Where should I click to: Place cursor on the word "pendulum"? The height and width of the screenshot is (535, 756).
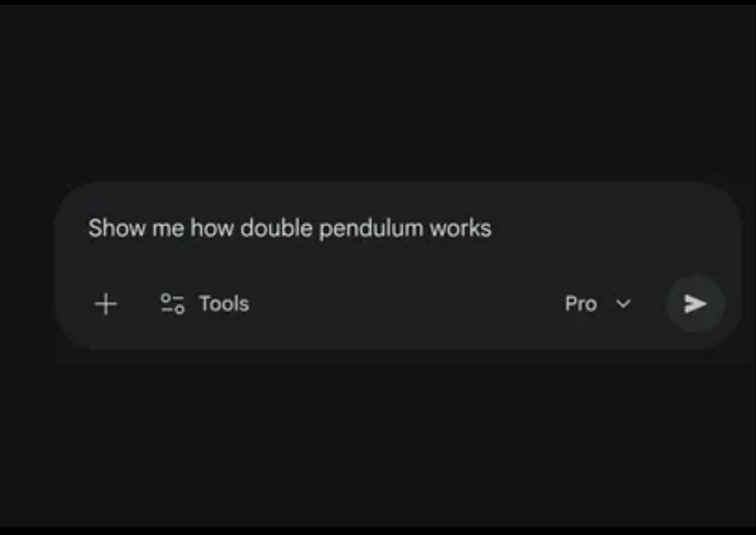(371, 229)
